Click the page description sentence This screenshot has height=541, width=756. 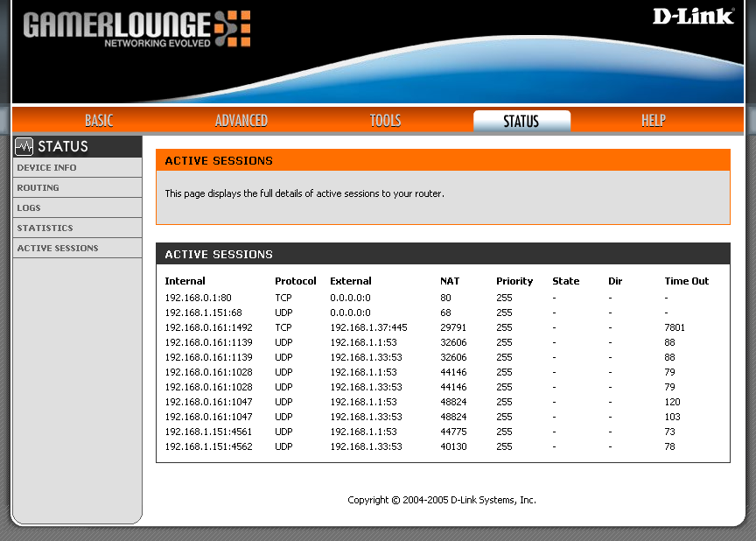click(x=304, y=193)
